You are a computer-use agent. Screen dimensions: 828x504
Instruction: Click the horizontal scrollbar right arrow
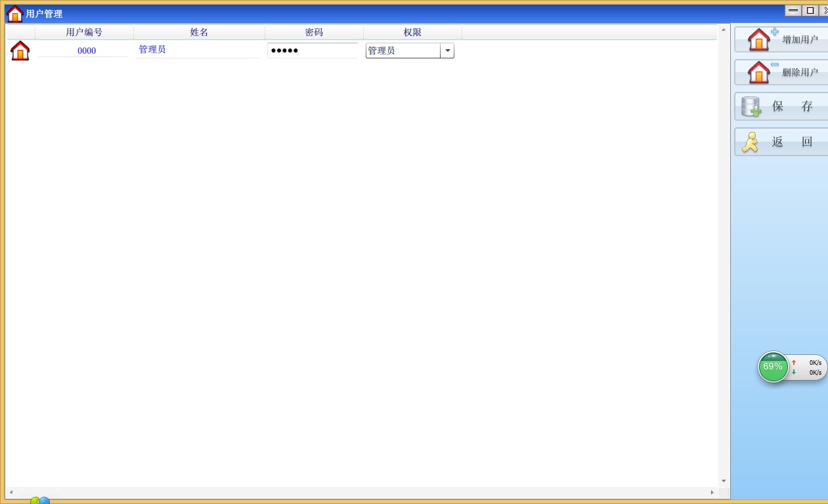coord(712,492)
